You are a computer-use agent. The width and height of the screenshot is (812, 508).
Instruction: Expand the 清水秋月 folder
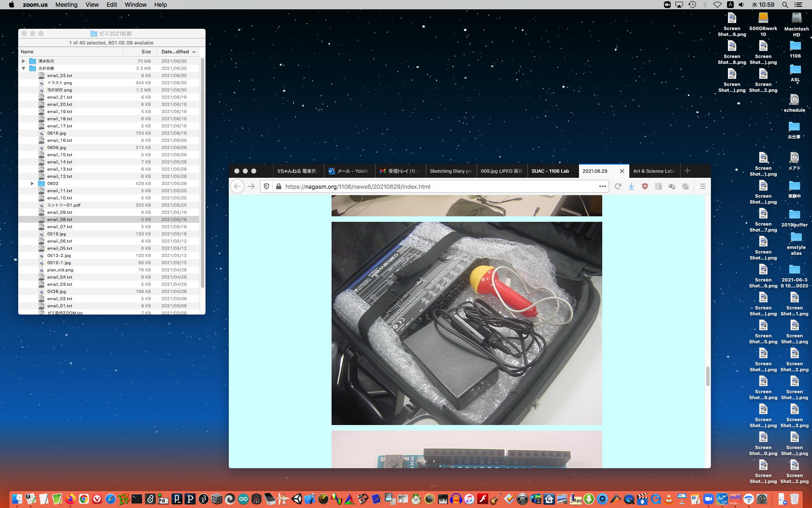(24, 61)
